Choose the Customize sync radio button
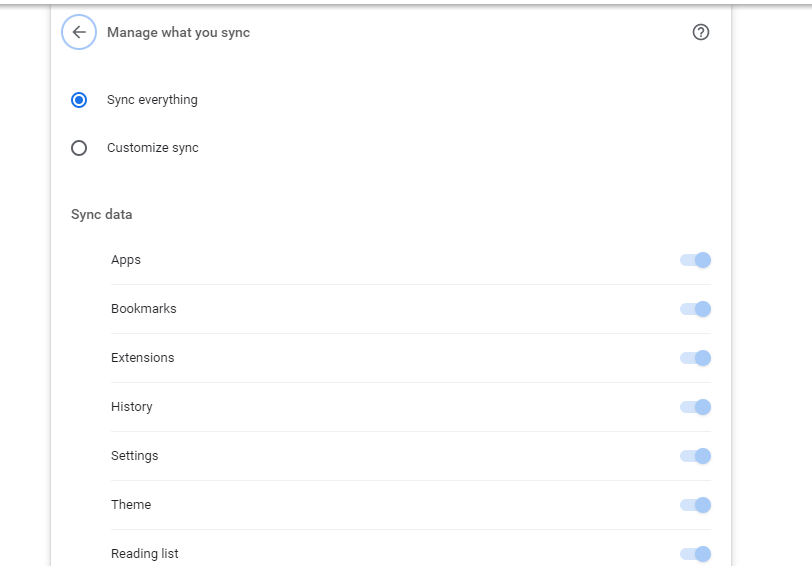 tap(79, 148)
